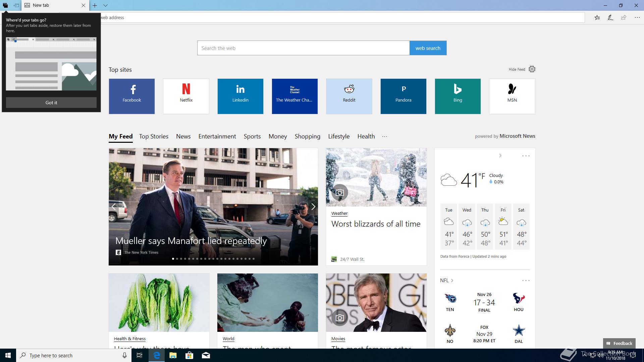644x362 pixels.
Task: Open the tabs you've set aside icon
Action: pos(5,5)
